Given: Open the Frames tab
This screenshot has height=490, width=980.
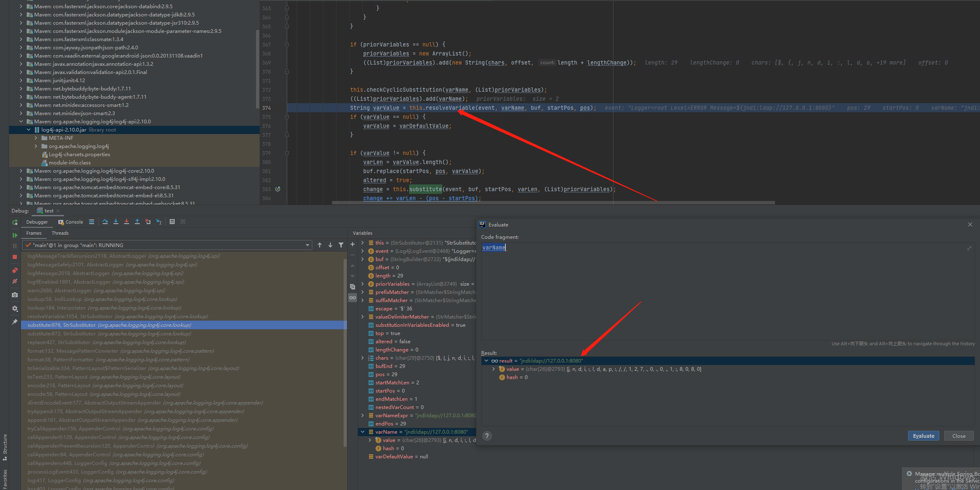Looking at the screenshot, I should click(34, 233).
